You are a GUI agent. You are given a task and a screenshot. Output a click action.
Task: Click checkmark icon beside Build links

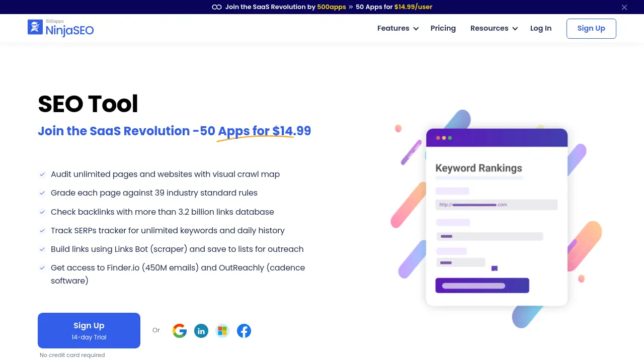[42, 249]
